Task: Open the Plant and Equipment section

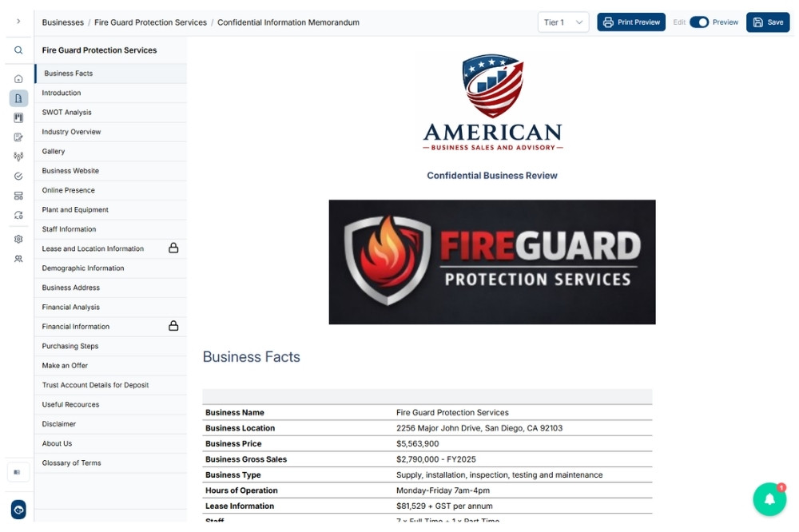Action: [110, 209]
